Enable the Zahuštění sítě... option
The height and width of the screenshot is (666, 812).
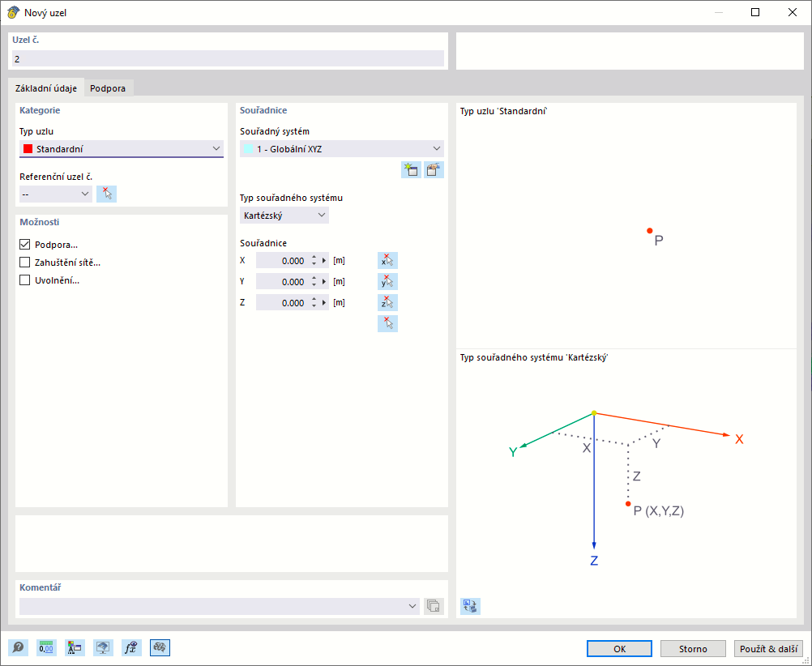24,263
